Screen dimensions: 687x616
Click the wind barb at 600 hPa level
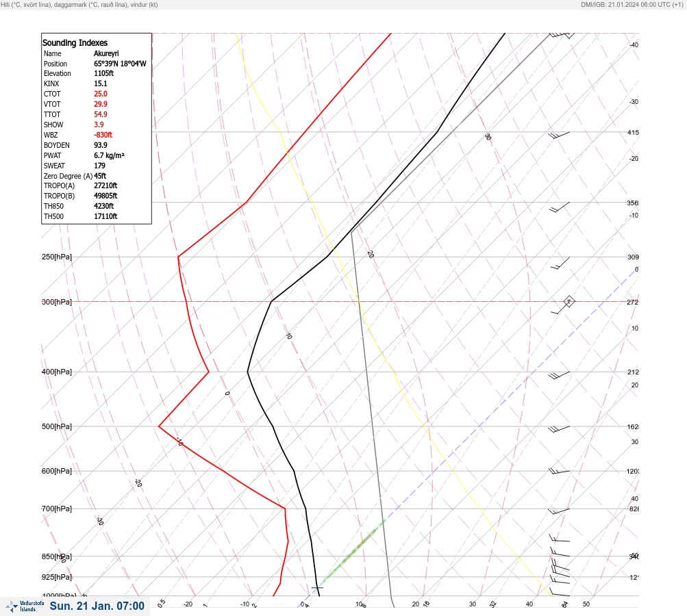tap(559, 471)
